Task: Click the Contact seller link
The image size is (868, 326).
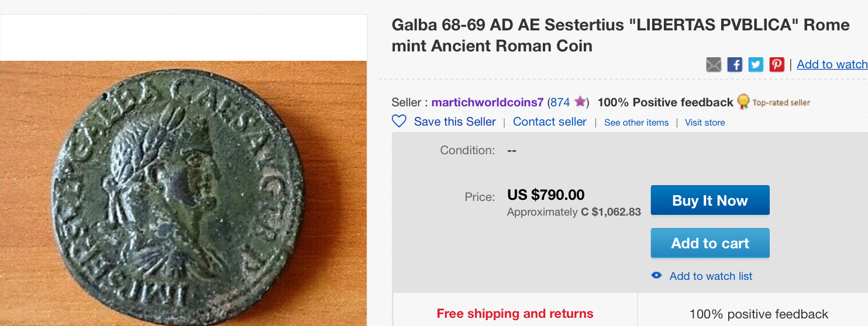Action: point(549,122)
